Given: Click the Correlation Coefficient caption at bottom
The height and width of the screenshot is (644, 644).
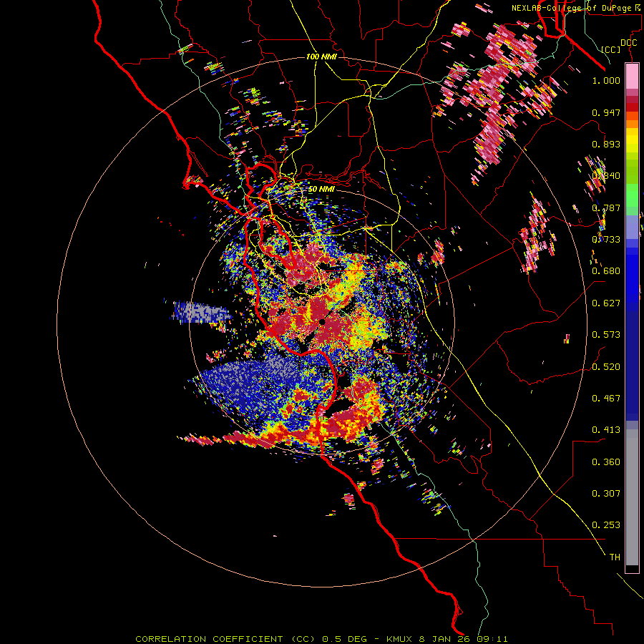Looking at the screenshot, I should point(321,639).
